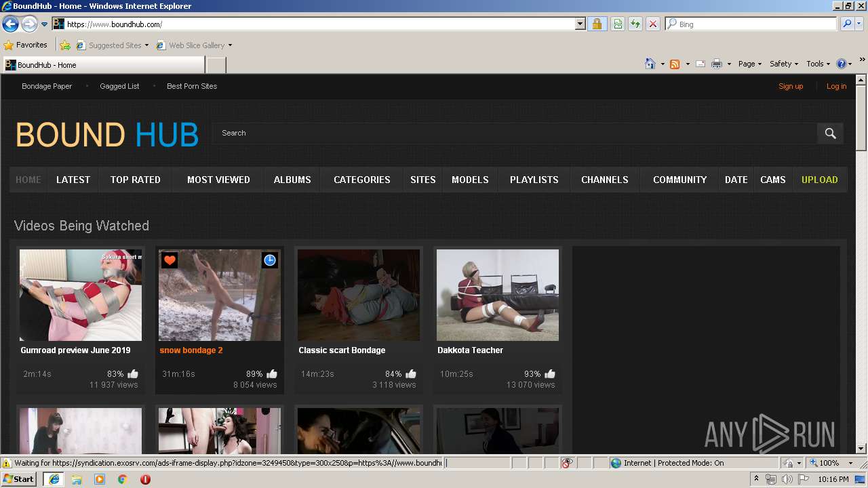Image resolution: width=868 pixels, height=488 pixels.
Task: Click the page vertical scrollbar thumb
Action: (x=861, y=118)
